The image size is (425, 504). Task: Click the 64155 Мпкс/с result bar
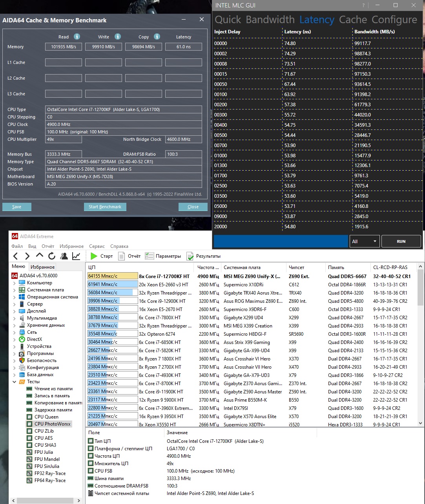click(x=113, y=276)
